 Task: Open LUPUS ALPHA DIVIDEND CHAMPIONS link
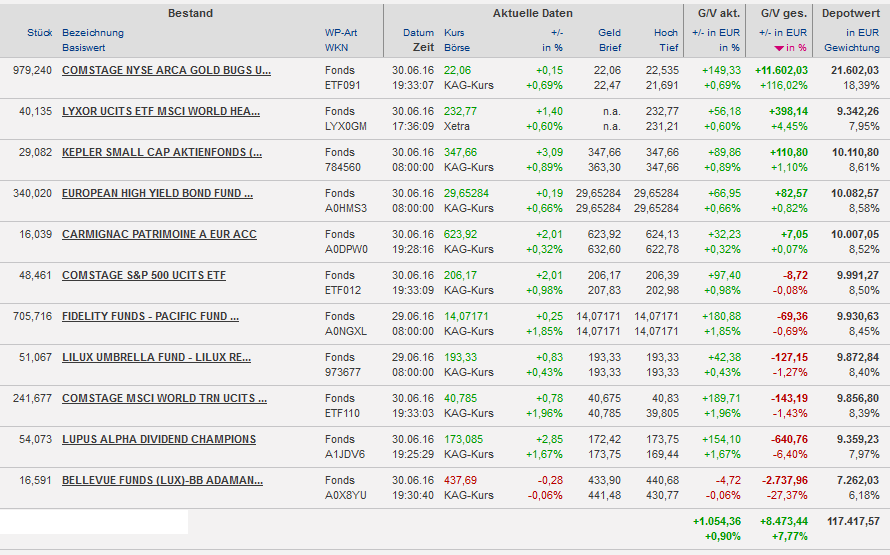pos(159,439)
